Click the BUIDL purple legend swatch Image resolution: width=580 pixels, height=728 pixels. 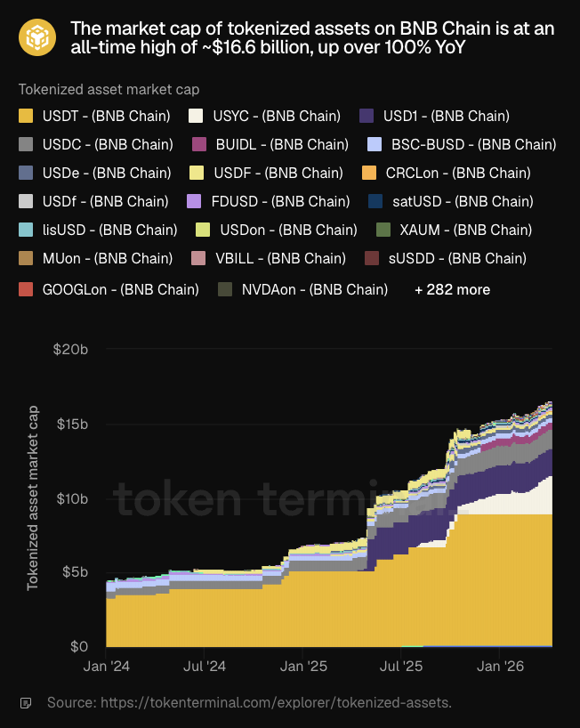[x=199, y=144]
